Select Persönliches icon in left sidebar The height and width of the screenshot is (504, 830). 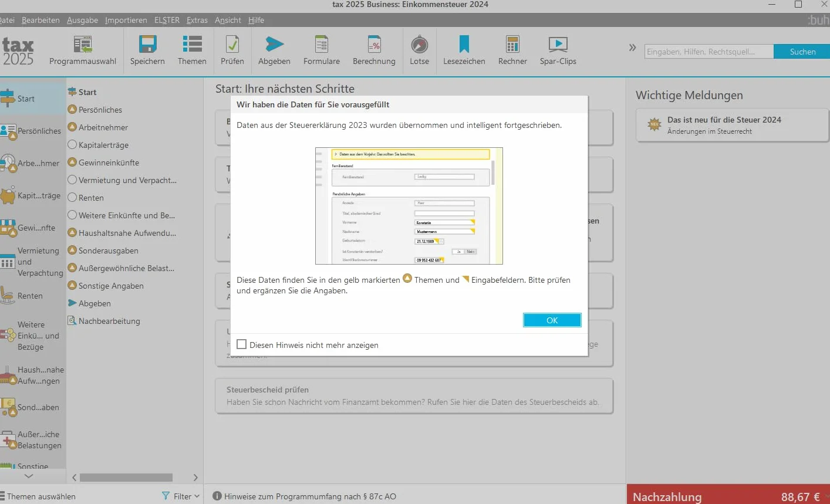(8, 131)
